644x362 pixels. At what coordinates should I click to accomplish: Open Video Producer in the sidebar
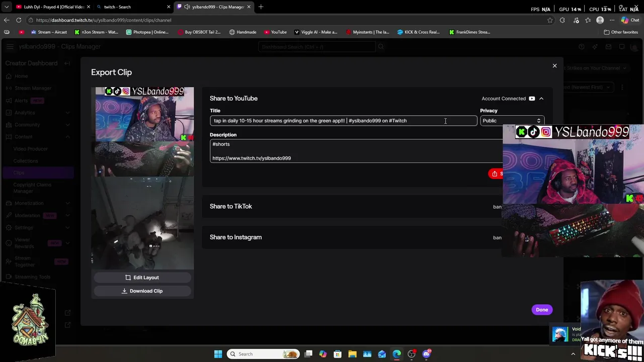coord(31,149)
